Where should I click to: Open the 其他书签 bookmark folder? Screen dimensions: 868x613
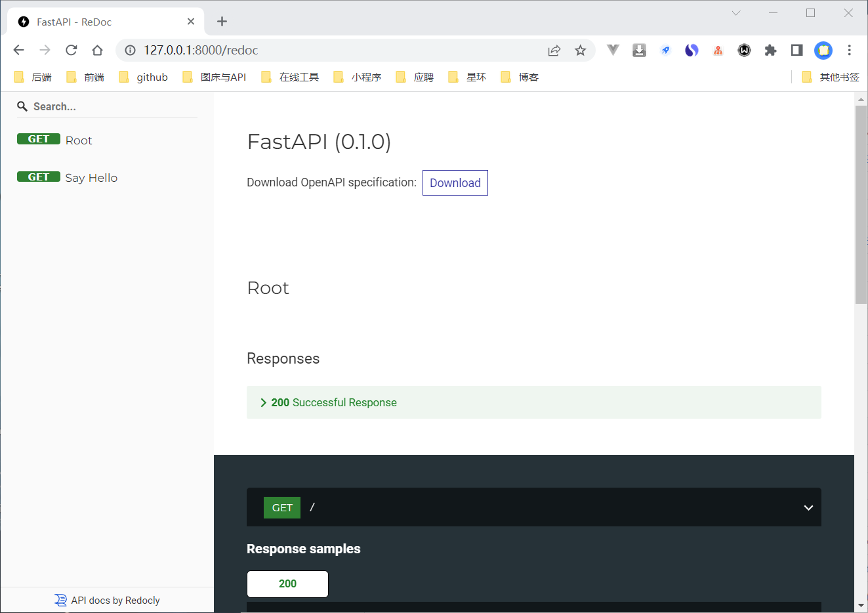(x=831, y=77)
